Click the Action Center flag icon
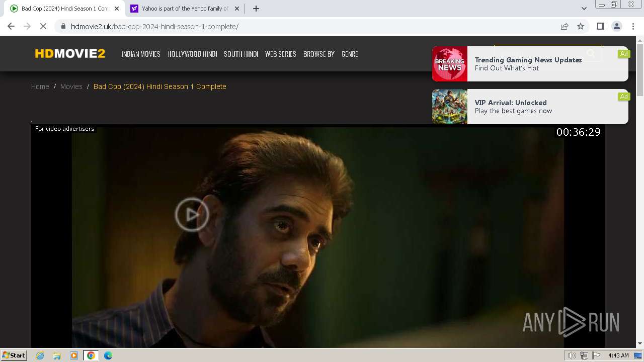 coord(596,355)
